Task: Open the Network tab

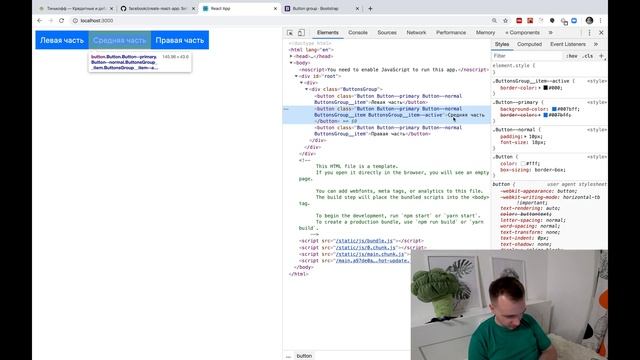Action: pyautogui.click(x=416, y=33)
